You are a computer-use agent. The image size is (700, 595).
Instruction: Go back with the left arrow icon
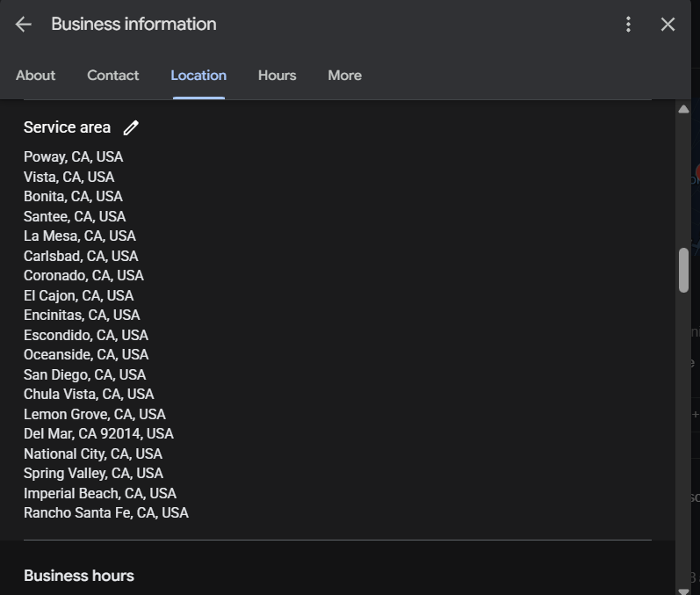23,24
